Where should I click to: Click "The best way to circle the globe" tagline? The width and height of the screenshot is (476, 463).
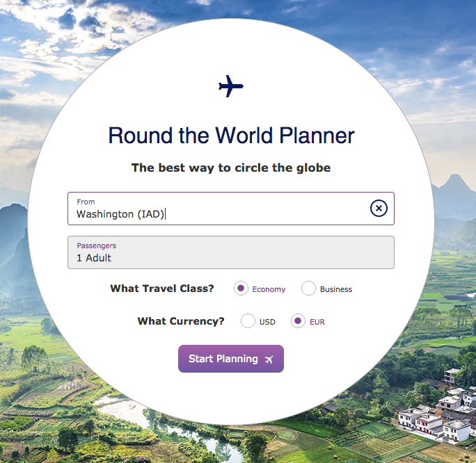231,168
